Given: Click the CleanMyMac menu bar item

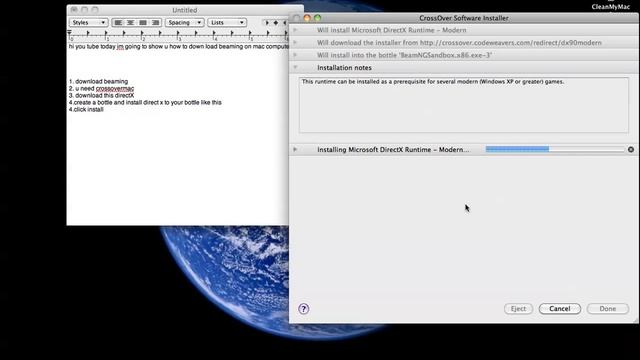Looking at the screenshot, I should [x=611, y=7].
